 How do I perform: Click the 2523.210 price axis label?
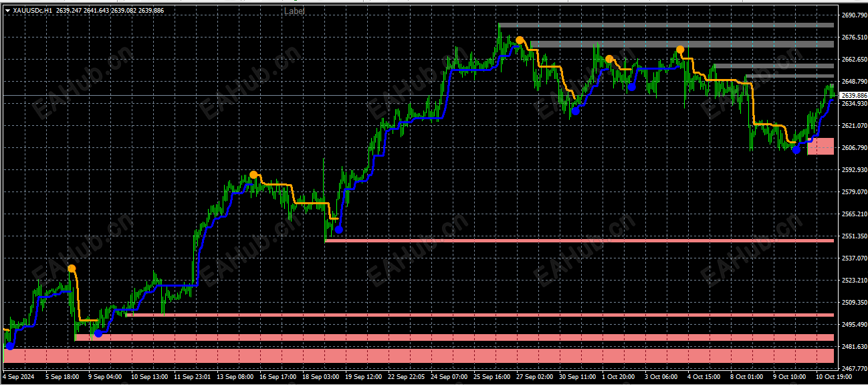click(x=854, y=280)
